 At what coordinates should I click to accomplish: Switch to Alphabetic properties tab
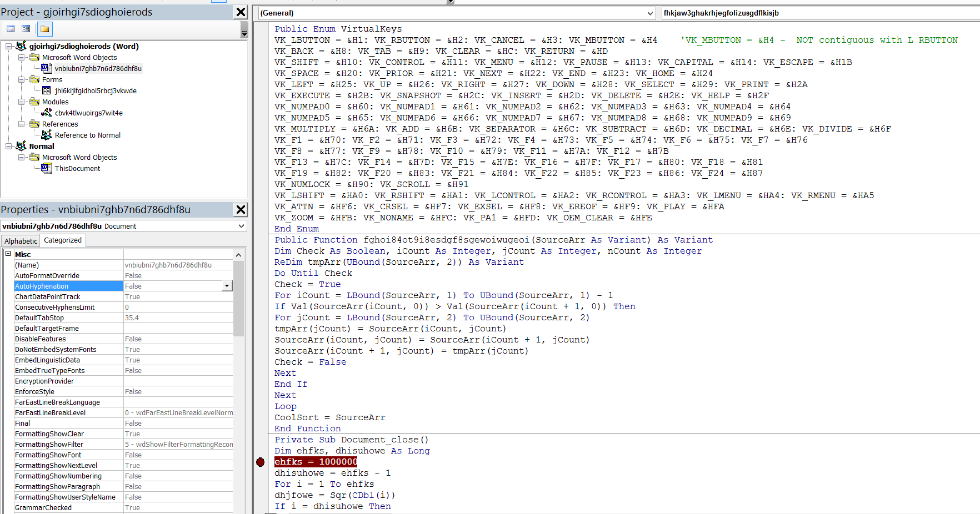pos(21,241)
